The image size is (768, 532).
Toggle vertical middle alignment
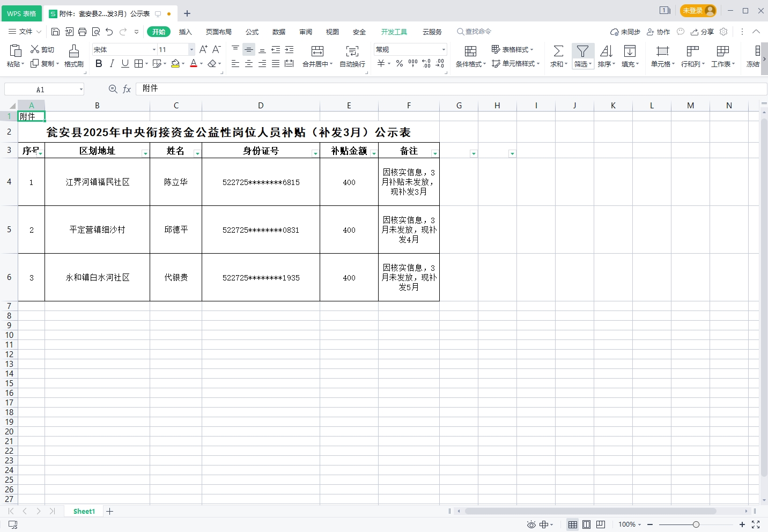pyautogui.click(x=249, y=49)
